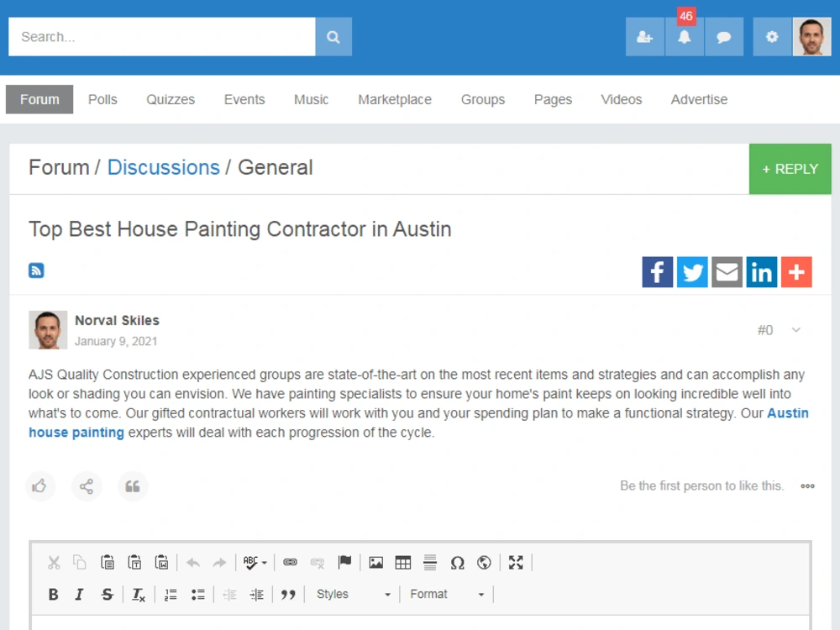Go to Quizzes tab
This screenshot has width=840, height=630.
[171, 100]
